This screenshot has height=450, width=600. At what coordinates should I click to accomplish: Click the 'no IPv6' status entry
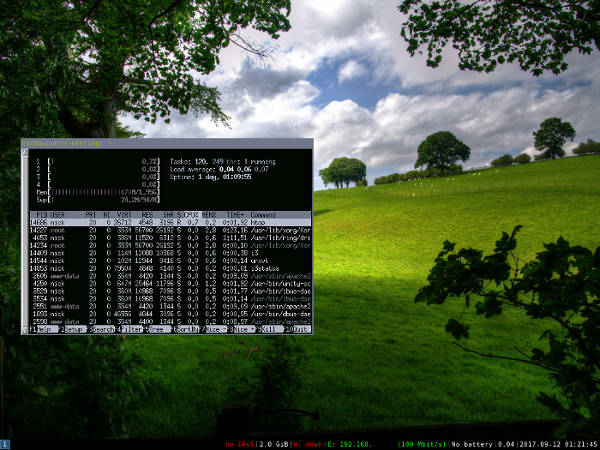click(x=241, y=445)
